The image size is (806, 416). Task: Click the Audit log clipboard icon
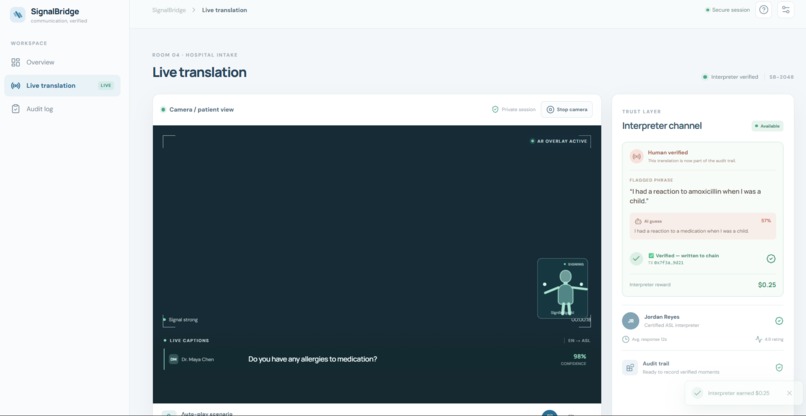[x=15, y=109]
